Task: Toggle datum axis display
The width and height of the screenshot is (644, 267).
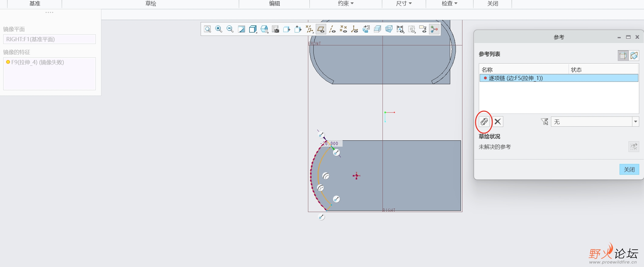Action: [332, 29]
